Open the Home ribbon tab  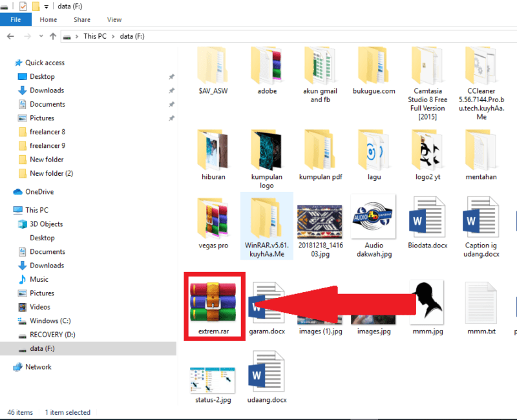click(x=48, y=19)
